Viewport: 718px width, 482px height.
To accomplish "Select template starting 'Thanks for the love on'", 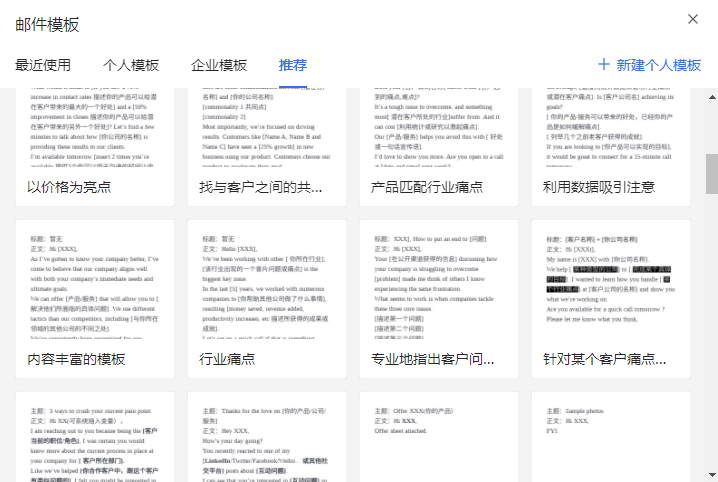I will click(267, 437).
